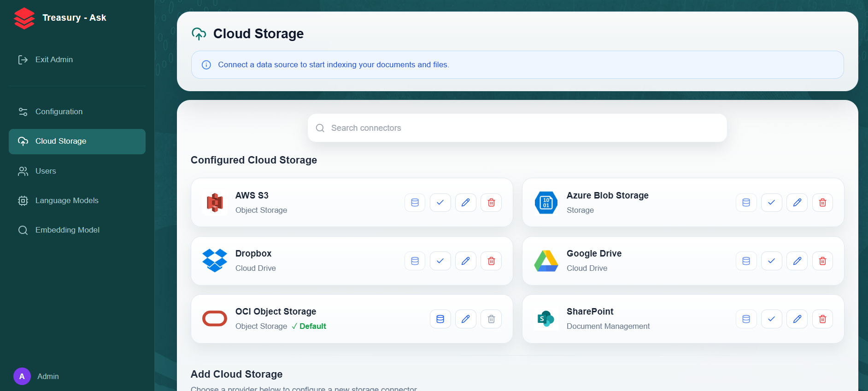Viewport: 868px width, 391px height.
Task: Click the checkmark button for Azure Blob Storage
Action: point(771,203)
